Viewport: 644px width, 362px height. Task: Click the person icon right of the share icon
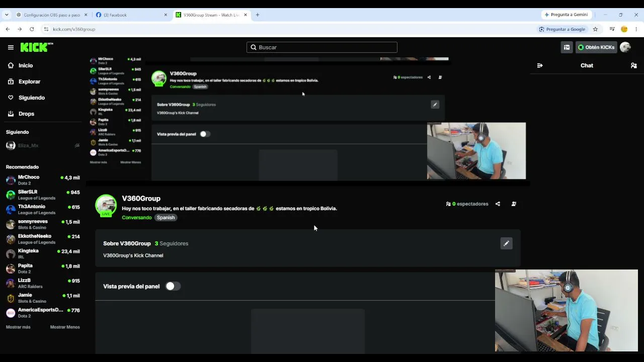pos(514,204)
